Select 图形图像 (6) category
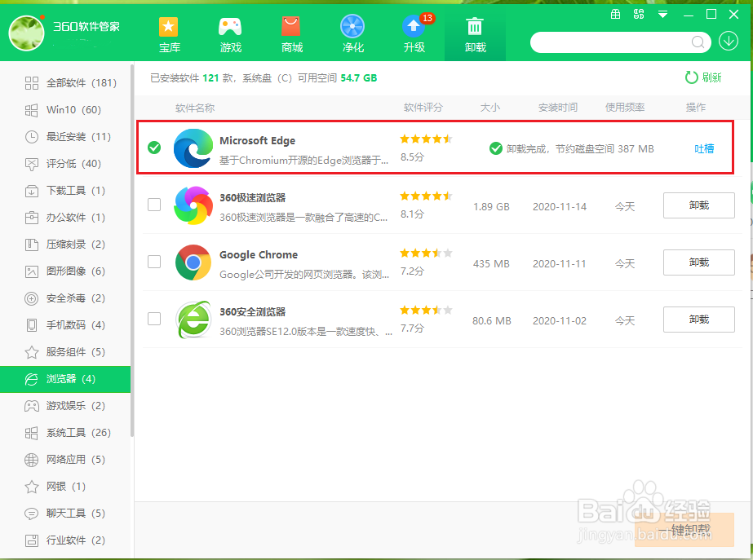The width and height of the screenshot is (753, 560). coord(65,271)
